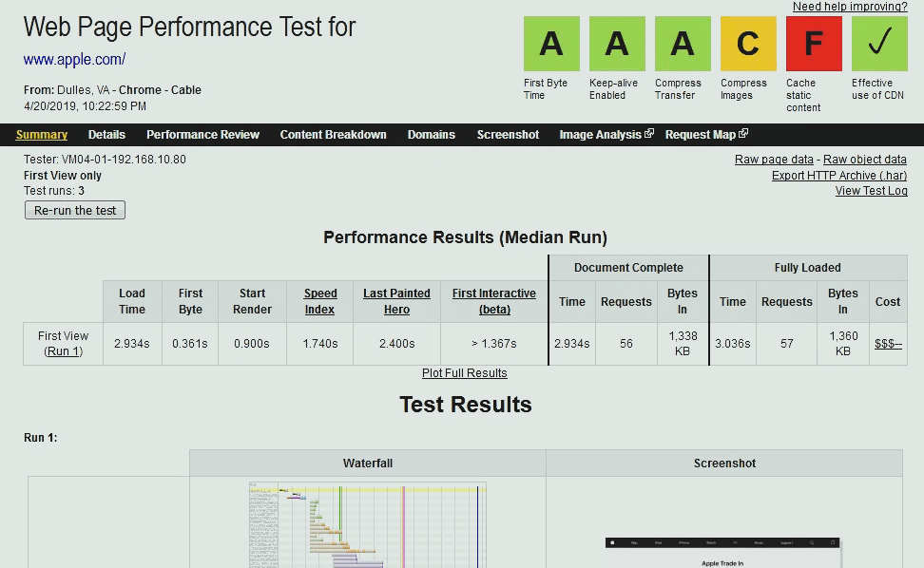
Task: Switch to the Domains tab
Action: (x=431, y=134)
